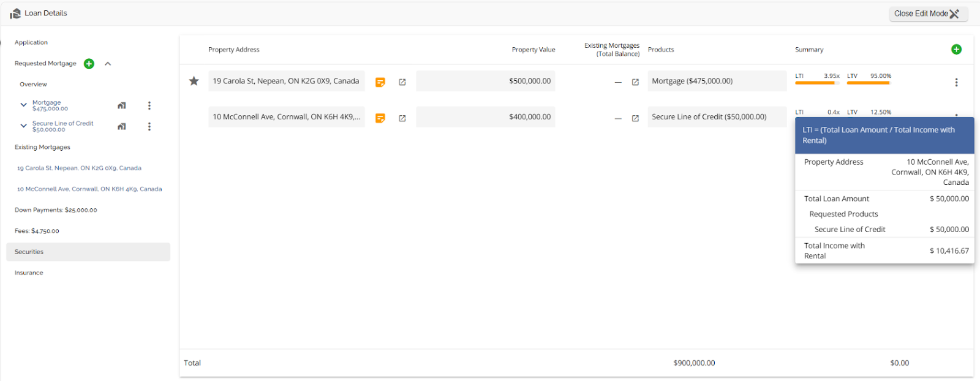Click the star icon beside 19 Carola St
The width and height of the screenshot is (980, 381).
194,81
